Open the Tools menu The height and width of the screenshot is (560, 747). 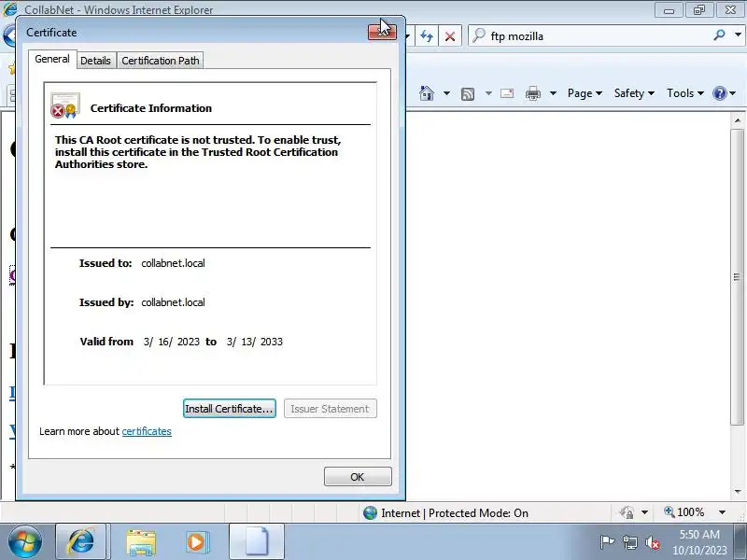click(685, 93)
